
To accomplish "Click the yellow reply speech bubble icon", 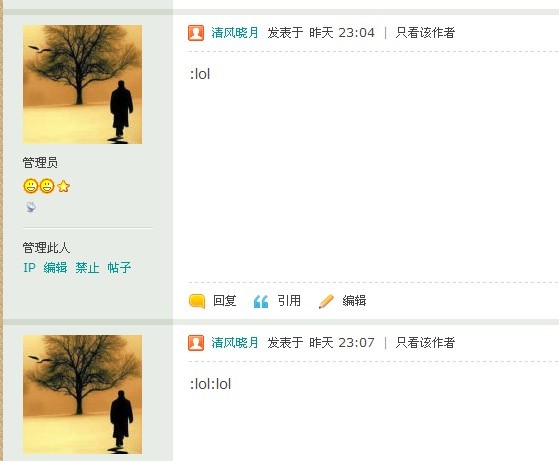I will click(197, 301).
